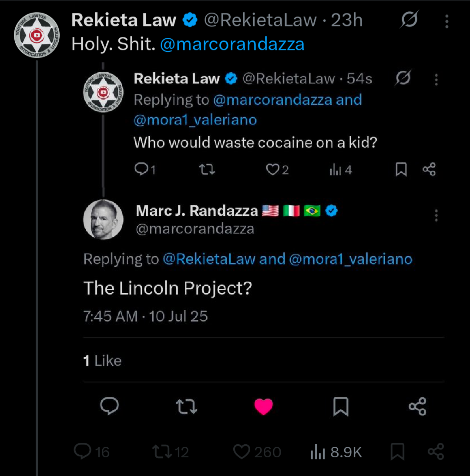Open Grok icon on top Rekieta Law tweet
Screen dimensions: 470x476
409,20
